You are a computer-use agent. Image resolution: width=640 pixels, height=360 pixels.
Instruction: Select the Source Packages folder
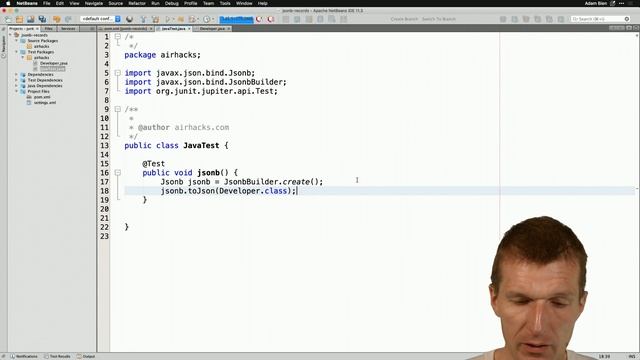tap(42, 41)
